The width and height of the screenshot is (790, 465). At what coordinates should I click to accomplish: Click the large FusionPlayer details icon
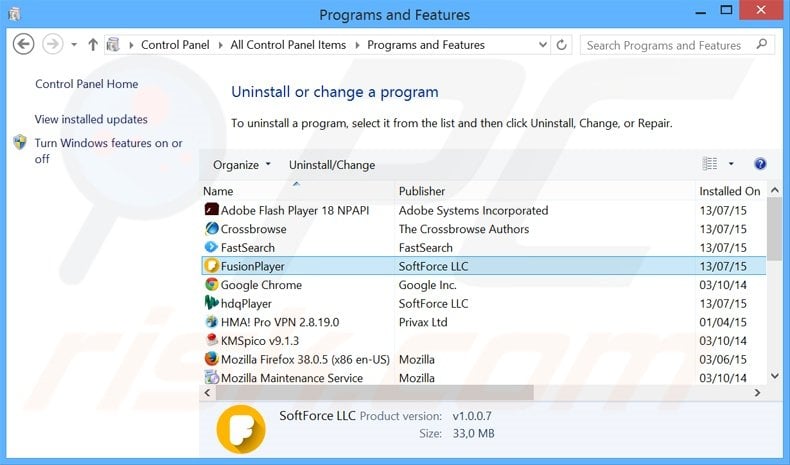[x=241, y=429]
